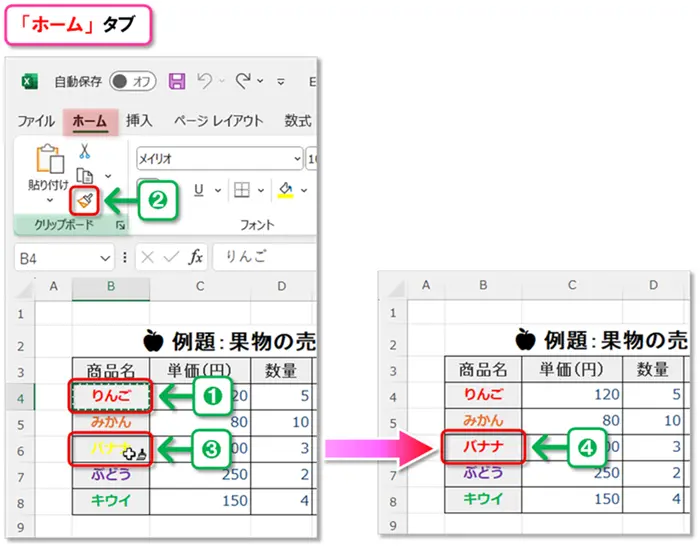700x547 pixels.
Task: Click price 80 in right sheet
Action: pyautogui.click(x=572, y=421)
